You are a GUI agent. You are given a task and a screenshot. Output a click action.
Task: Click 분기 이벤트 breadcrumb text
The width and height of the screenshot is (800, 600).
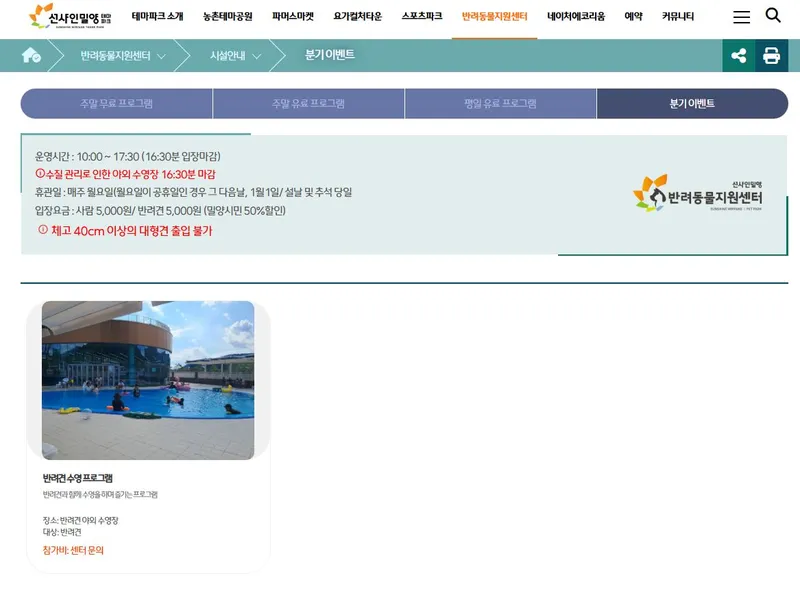pos(330,55)
